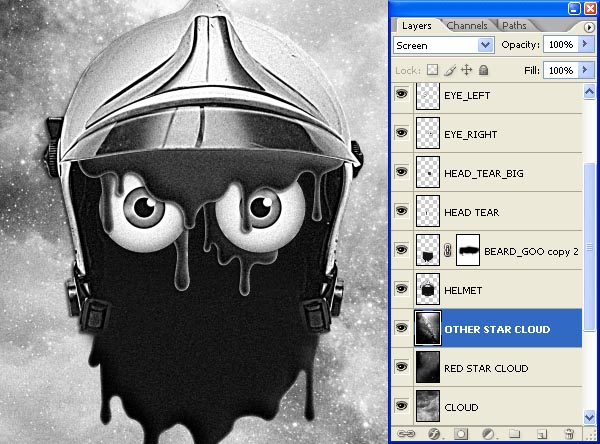Create new adjustment layer icon

coord(488,434)
